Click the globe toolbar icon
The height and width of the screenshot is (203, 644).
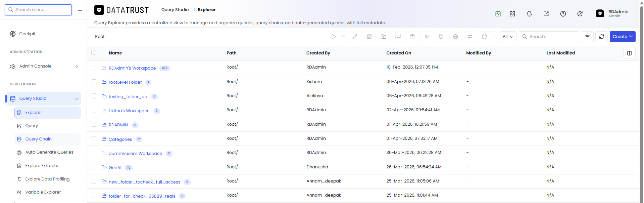[455, 37]
